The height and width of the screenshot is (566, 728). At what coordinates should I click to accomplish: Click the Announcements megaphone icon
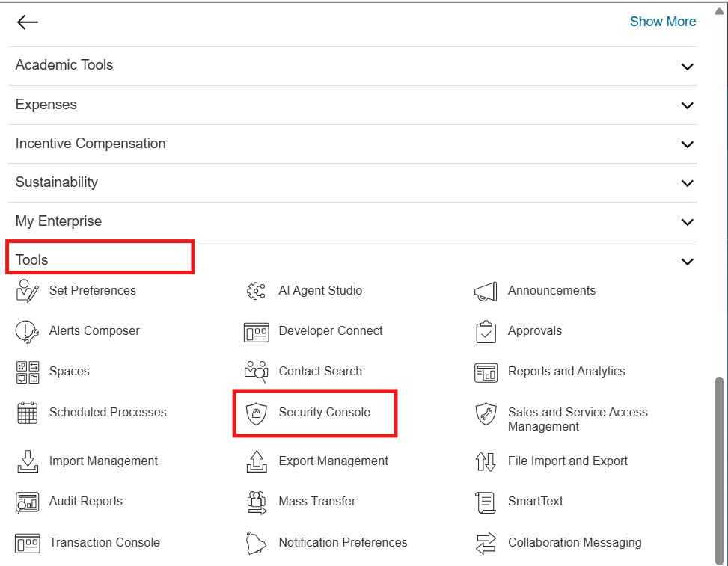tap(486, 291)
